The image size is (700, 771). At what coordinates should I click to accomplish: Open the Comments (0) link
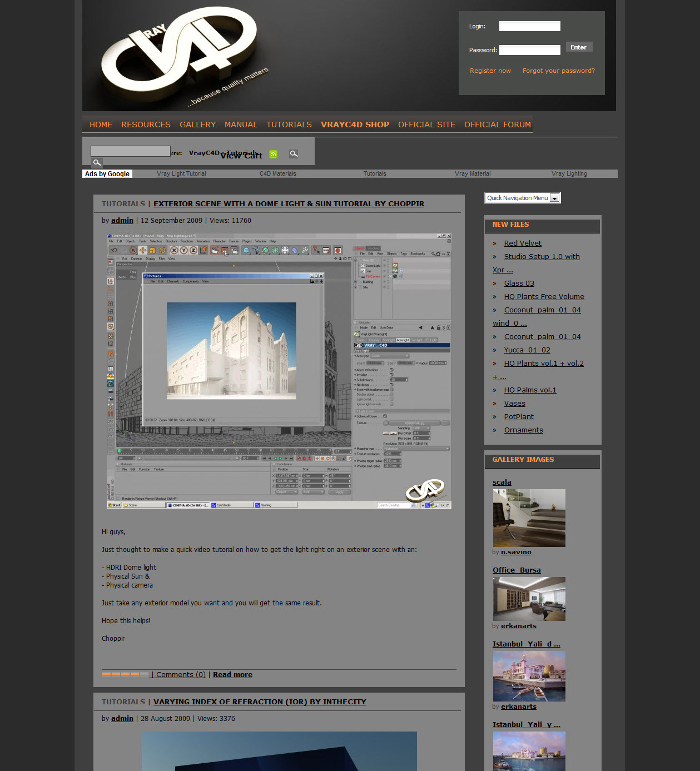click(181, 674)
